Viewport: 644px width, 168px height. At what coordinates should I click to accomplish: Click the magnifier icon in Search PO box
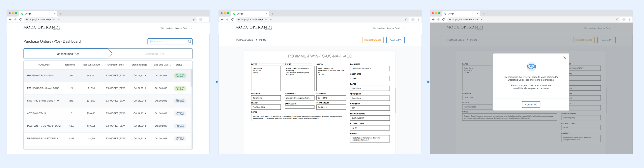tap(190, 42)
